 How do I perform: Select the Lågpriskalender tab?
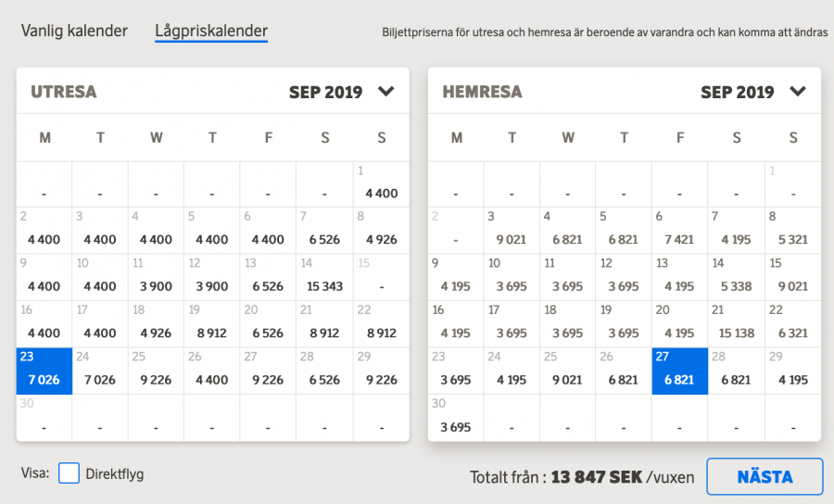pos(211,31)
